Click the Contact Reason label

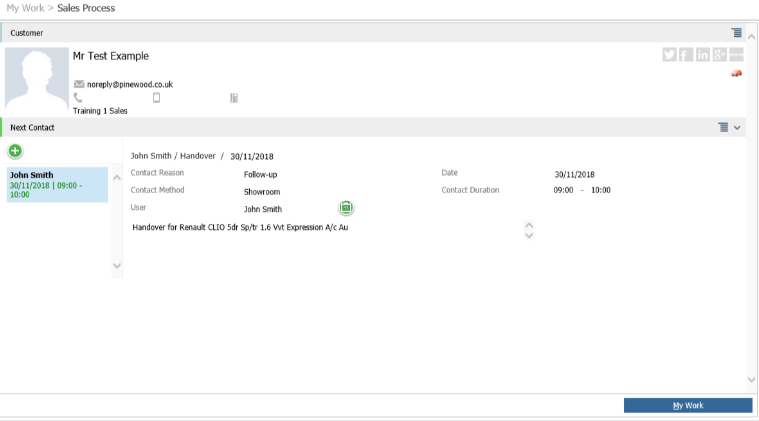[x=157, y=173]
